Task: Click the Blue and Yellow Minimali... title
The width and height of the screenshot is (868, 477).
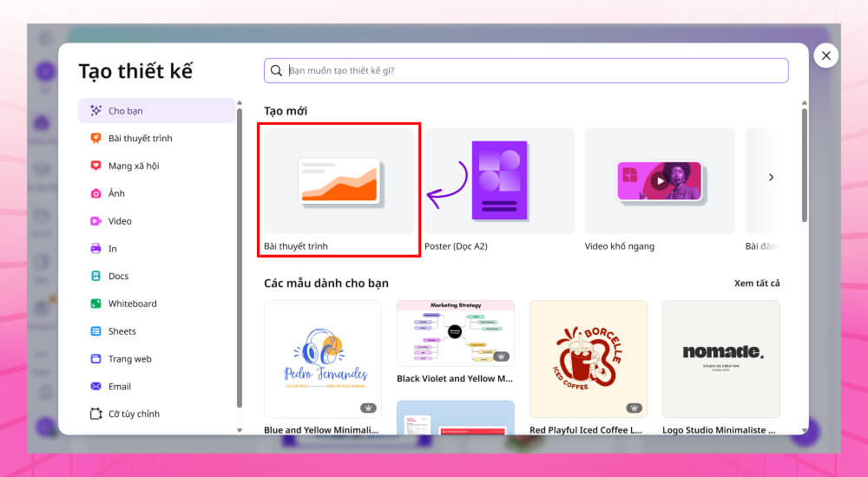Action: point(322,430)
